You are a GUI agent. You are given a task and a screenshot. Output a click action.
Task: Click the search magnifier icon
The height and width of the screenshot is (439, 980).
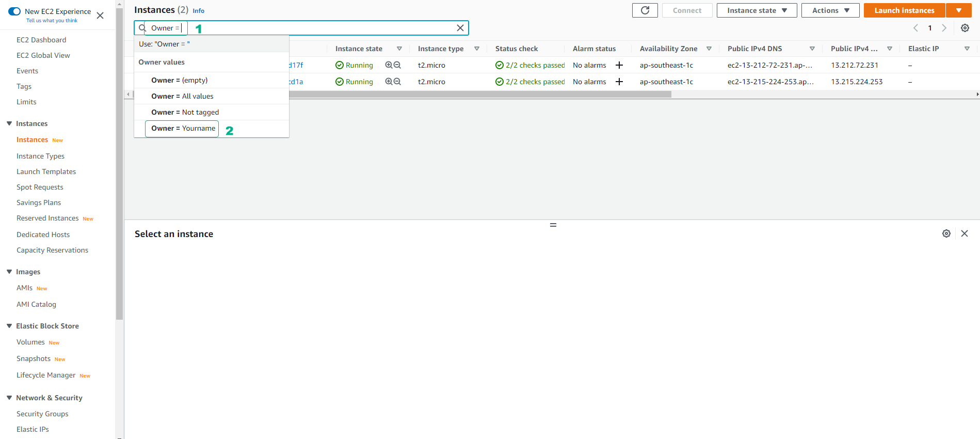142,28
